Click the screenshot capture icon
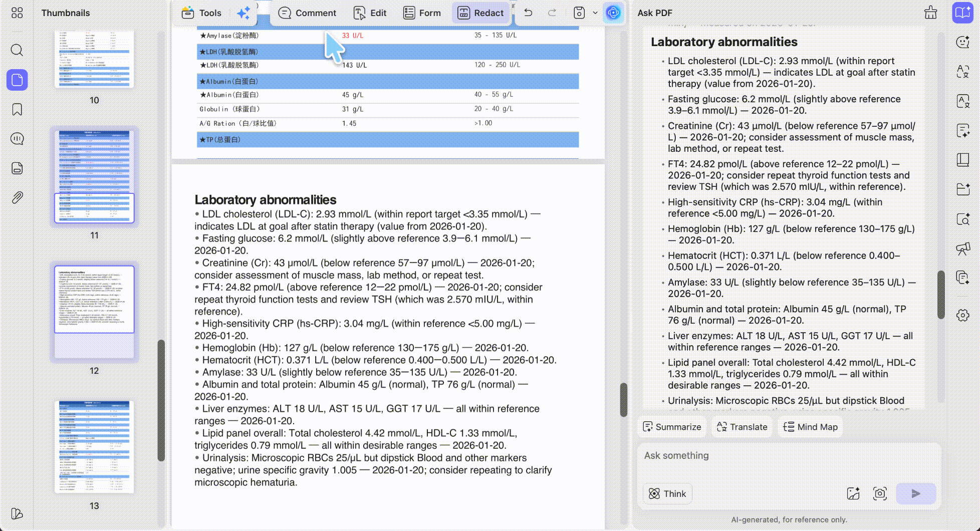Screen dimensions: 980x531 pos(880,493)
